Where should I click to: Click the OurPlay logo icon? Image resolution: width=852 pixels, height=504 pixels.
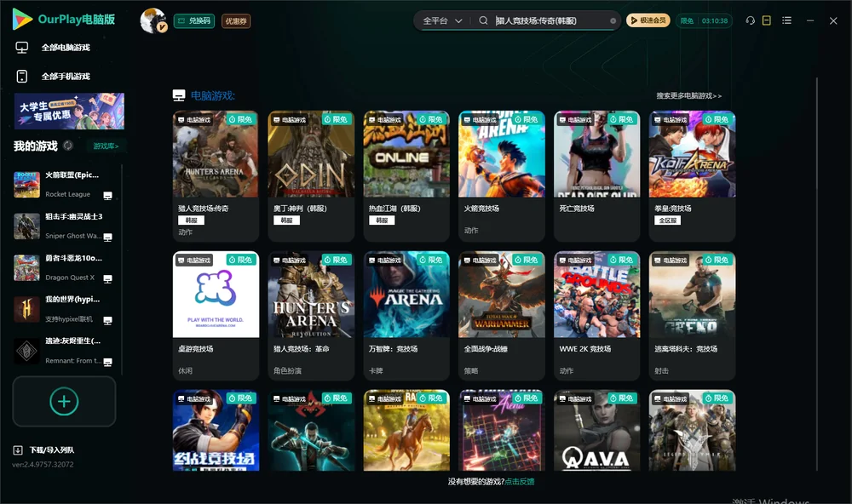pyautogui.click(x=22, y=19)
